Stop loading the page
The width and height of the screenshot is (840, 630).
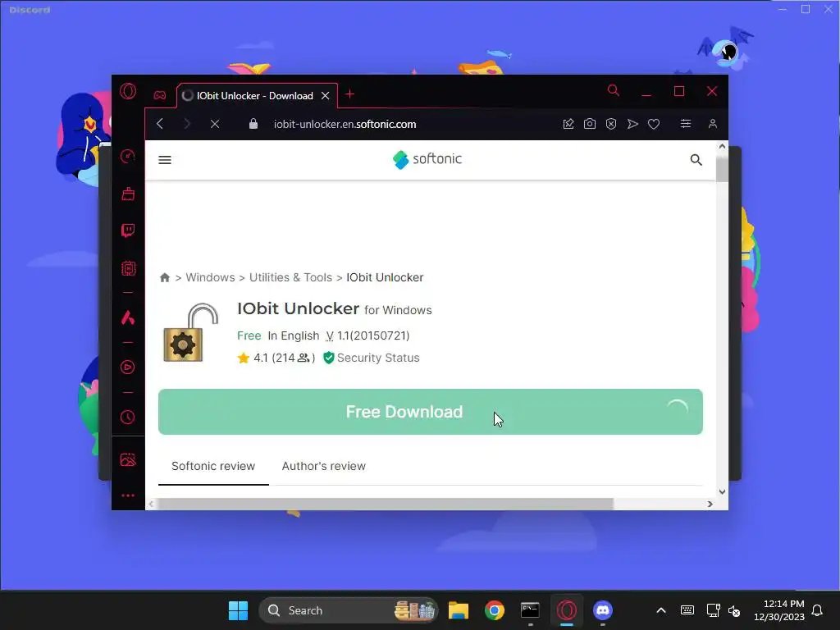pos(215,124)
